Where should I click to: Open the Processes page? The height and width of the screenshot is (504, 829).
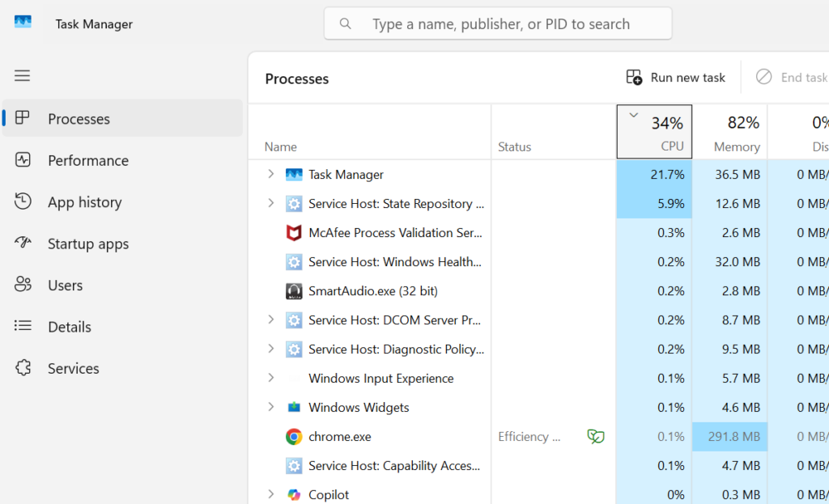click(123, 118)
